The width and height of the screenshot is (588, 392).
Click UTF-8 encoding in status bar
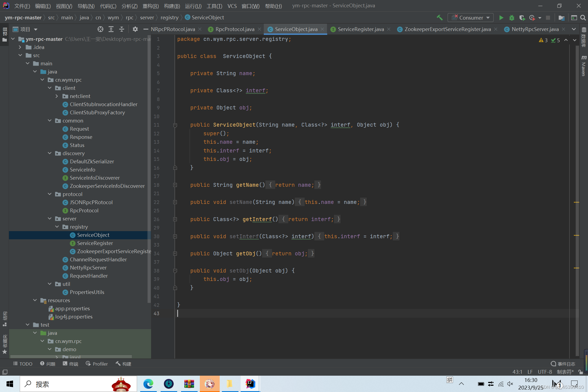[x=545, y=372]
